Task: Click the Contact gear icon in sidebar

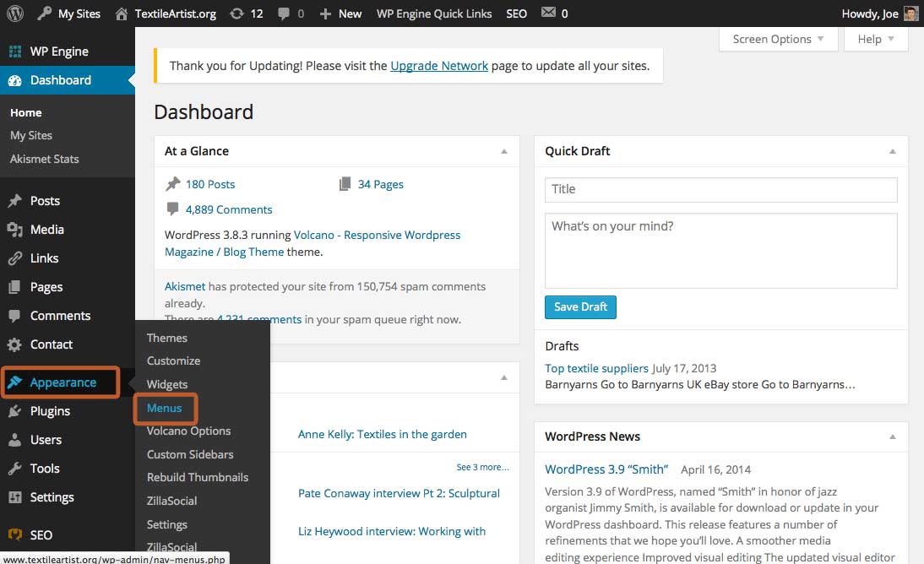Action: point(14,344)
